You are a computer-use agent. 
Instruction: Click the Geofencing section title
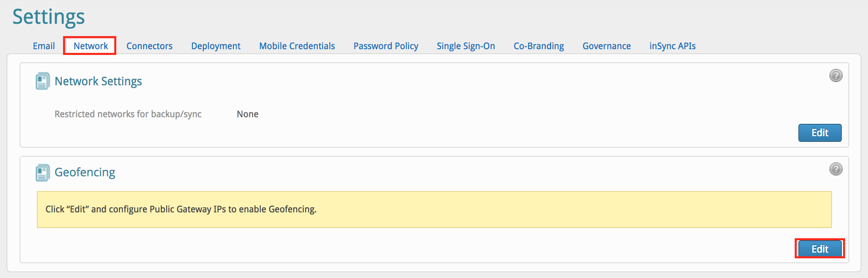pos(85,172)
